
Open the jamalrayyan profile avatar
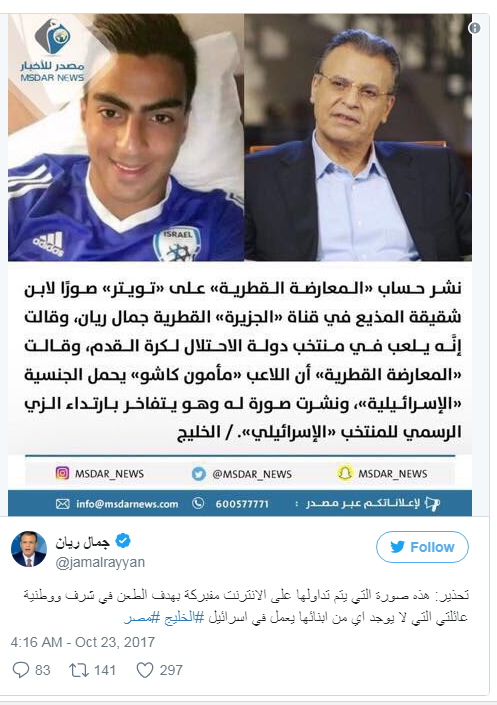[29, 549]
